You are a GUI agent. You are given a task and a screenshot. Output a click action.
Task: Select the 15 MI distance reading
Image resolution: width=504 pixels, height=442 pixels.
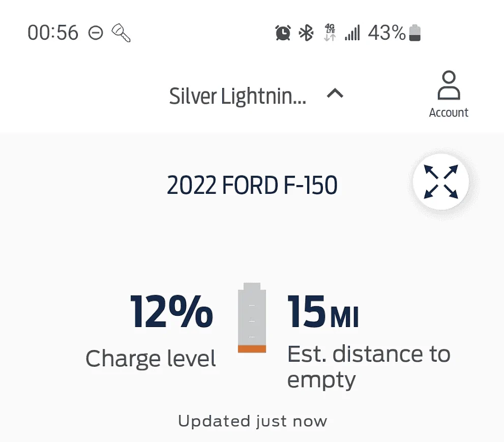[323, 312]
